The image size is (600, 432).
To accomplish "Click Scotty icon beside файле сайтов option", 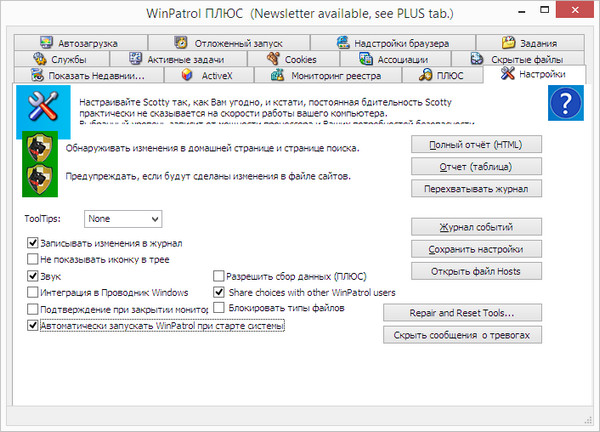I will click(x=40, y=179).
